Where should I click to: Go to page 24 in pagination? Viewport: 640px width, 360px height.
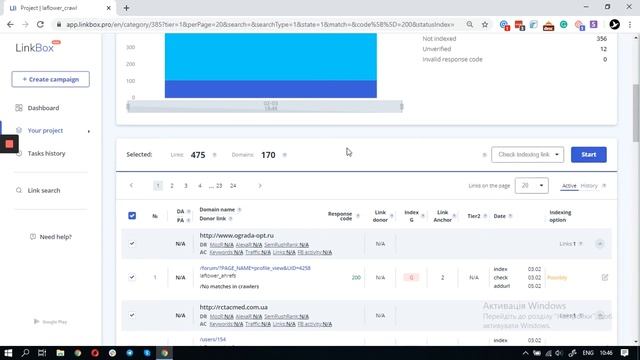(233, 186)
